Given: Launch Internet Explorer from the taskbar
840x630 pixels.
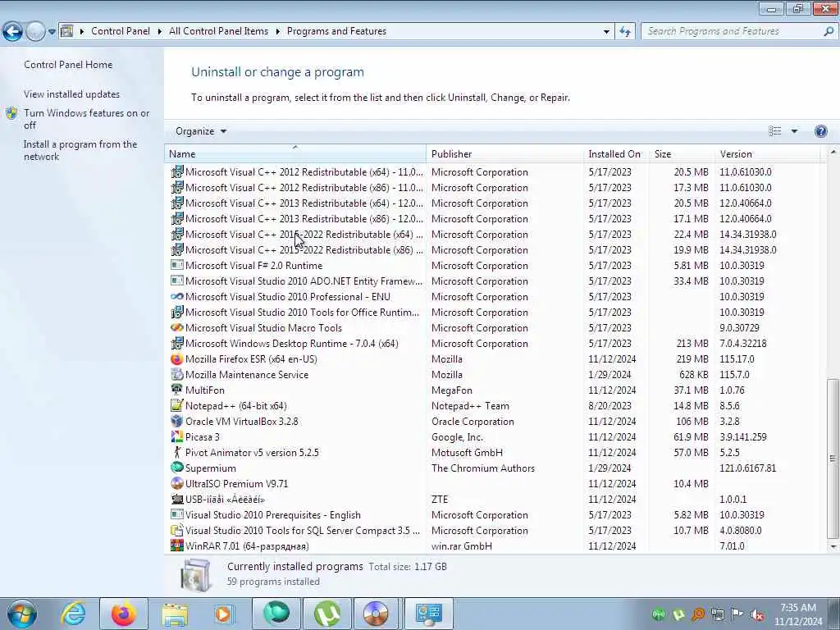Looking at the screenshot, I should pyautogui.click(x=73, y=614).
